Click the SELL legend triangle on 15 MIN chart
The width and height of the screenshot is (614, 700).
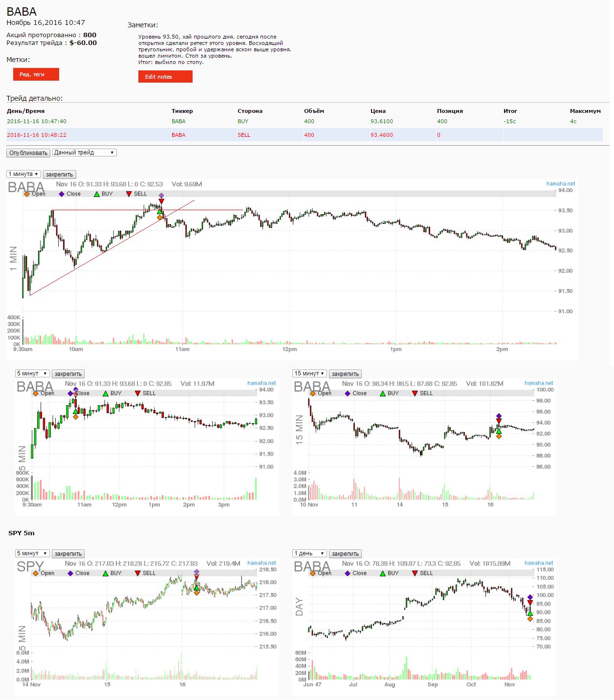[415, 394]
